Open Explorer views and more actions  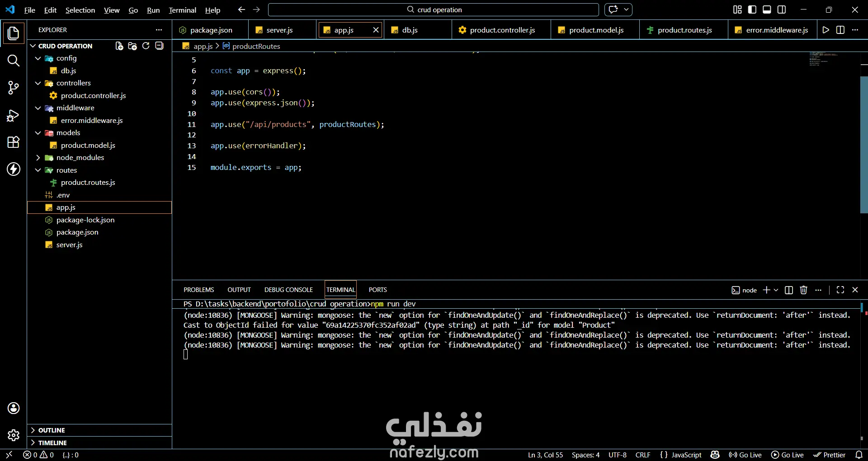(x=159, y=30)
